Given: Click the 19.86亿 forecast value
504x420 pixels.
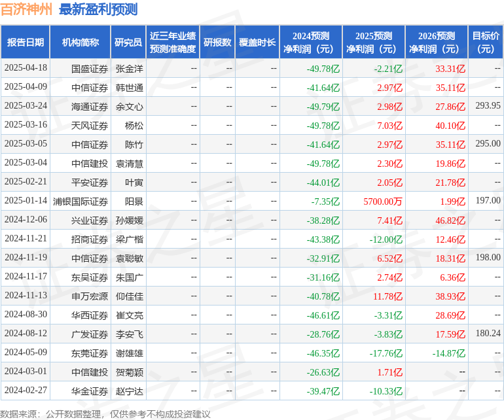Looking at the screenshot, I should 450,164.
